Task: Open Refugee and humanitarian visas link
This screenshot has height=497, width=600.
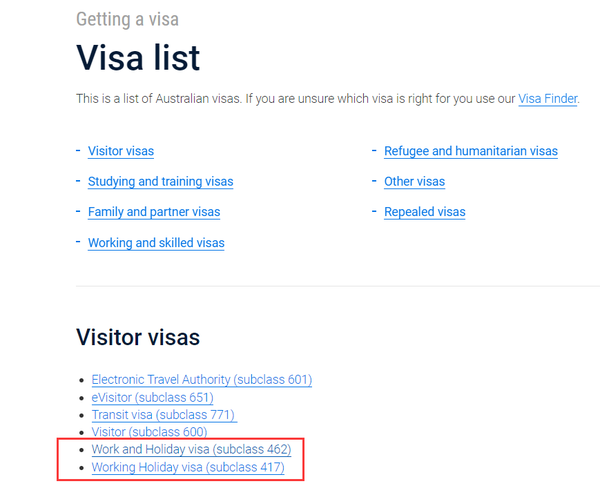Action: (x=471, y=152)
